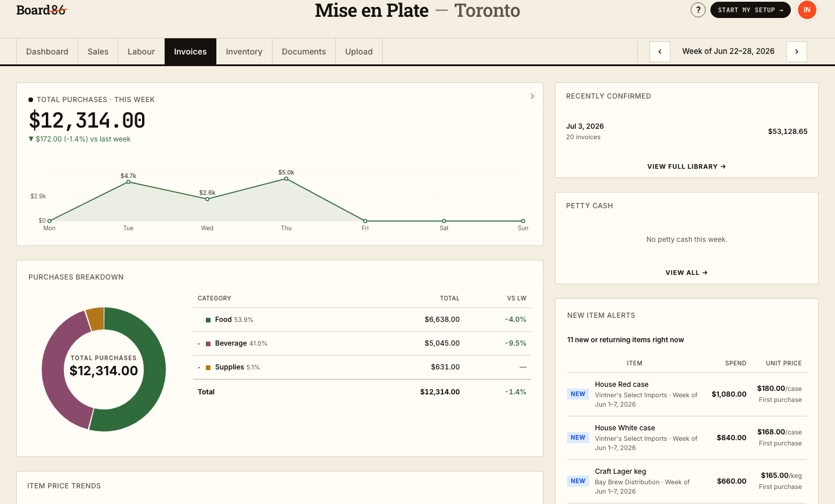Go to next week arrow
The height and width of the screenshot is (504, 835).
click(797, 52)
